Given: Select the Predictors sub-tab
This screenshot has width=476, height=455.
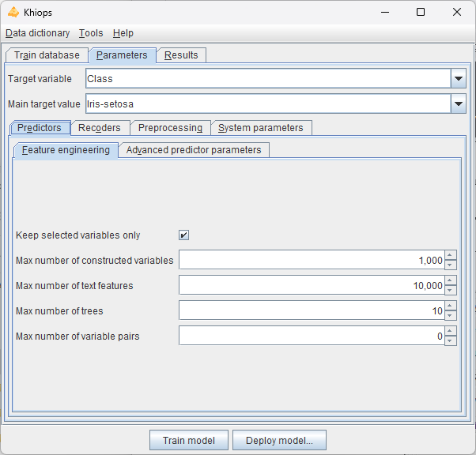Looking at the screenshot, I should [40, 128].
